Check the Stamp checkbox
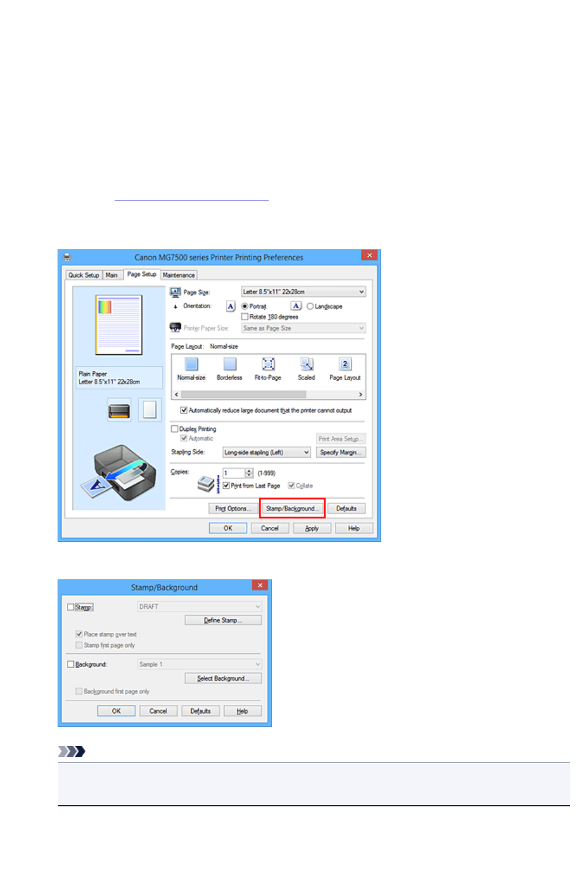Screen dimensions: 588x872 [x=71, y=607]
